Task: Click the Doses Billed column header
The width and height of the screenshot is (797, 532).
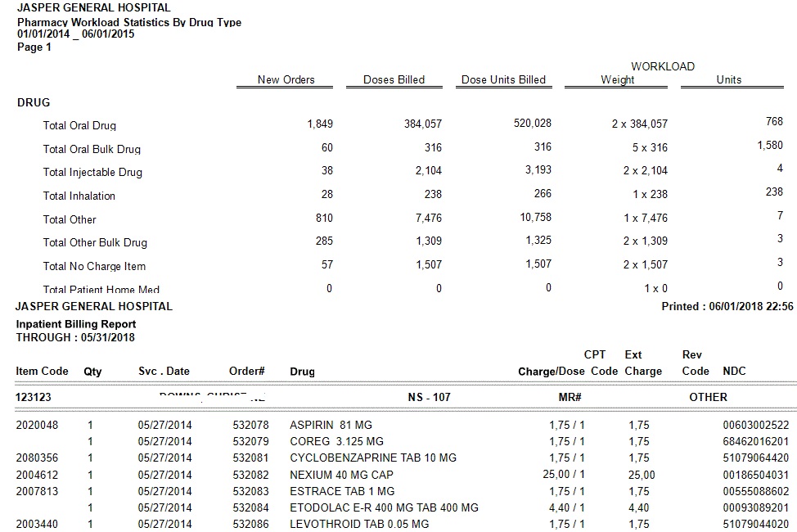Action: click(394, 80)
